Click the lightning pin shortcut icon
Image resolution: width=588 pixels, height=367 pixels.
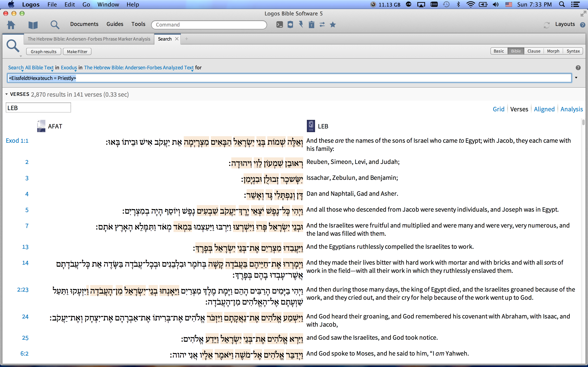pyautogui.click(x=301, y=24)
